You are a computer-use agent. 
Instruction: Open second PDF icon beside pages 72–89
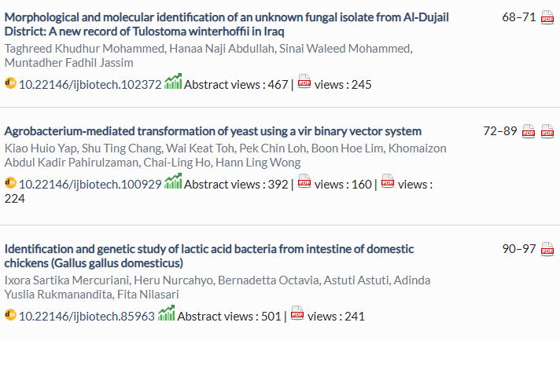[547, 131]
